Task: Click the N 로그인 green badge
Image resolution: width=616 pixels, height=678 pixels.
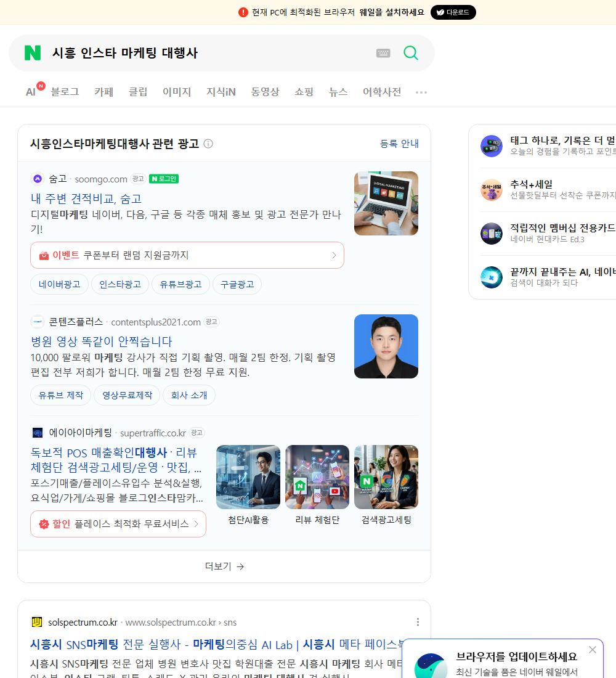Action: [164, 179]
